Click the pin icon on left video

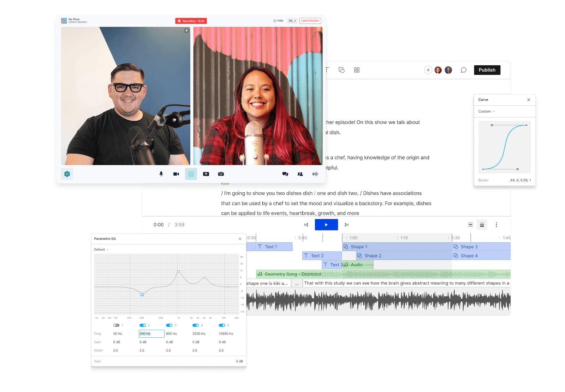click(186, 31)
